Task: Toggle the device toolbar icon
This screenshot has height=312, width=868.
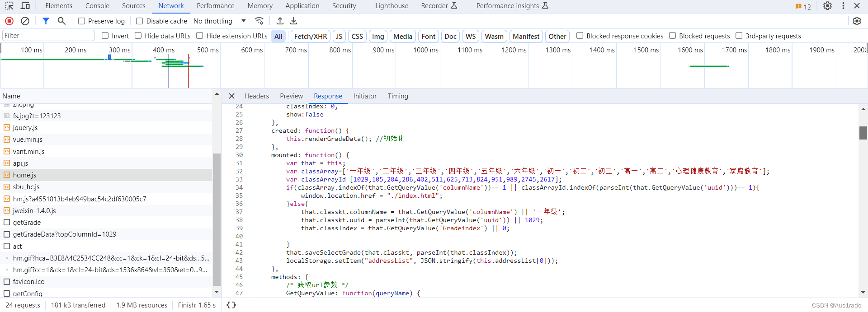Action: click(x=25, y=6)
